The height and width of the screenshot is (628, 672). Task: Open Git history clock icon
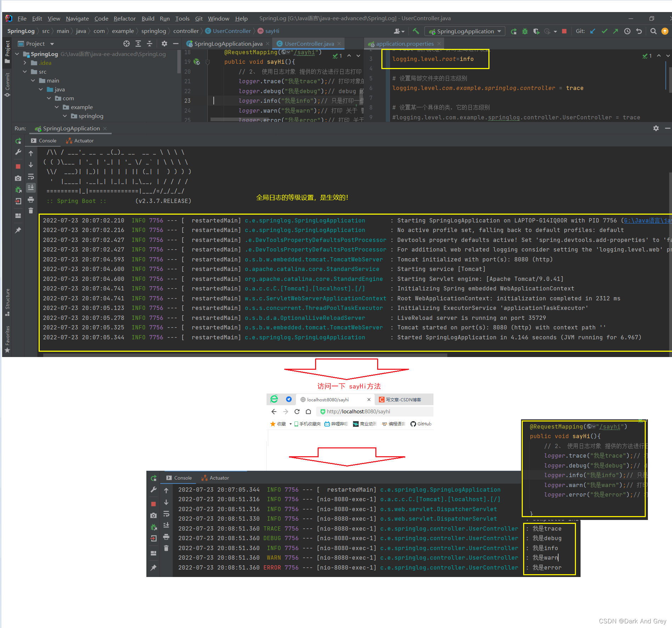(x=627, y=31)
